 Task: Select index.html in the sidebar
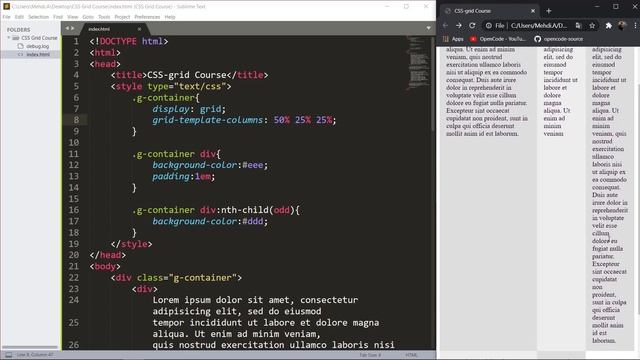pyautogui.click(x=38, y=54)
